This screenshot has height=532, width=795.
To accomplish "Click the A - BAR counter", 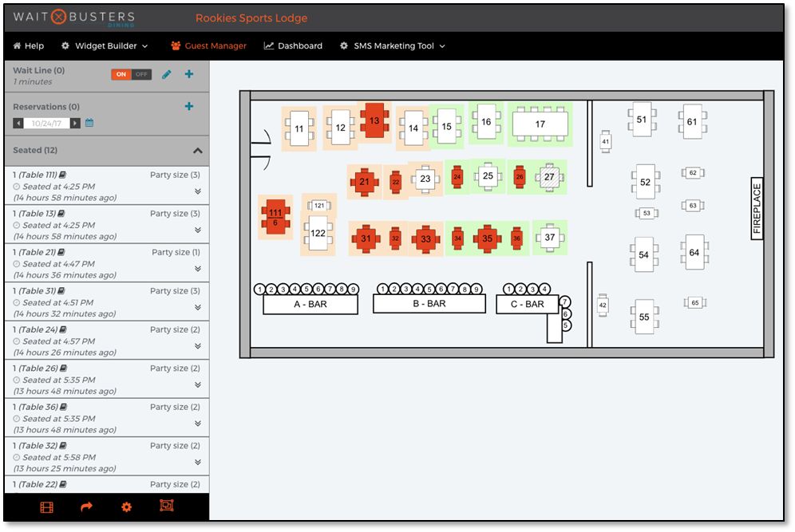I will [310, 305].
